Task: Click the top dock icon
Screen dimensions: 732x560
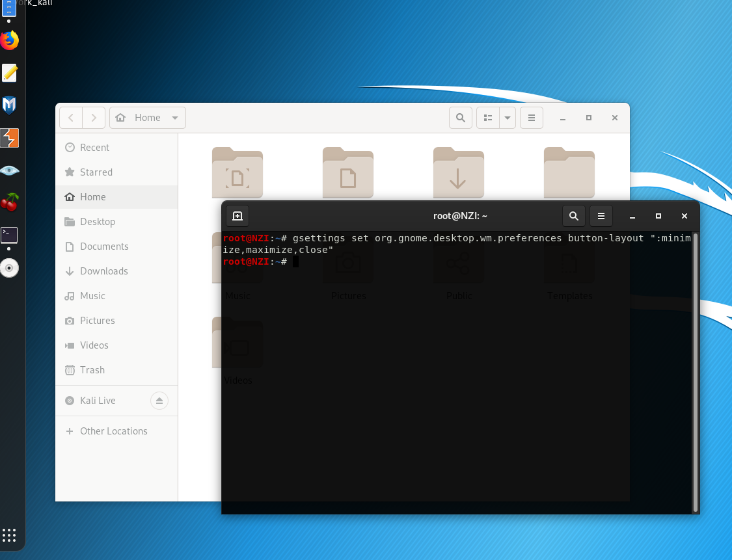Action: click(9, 8)
